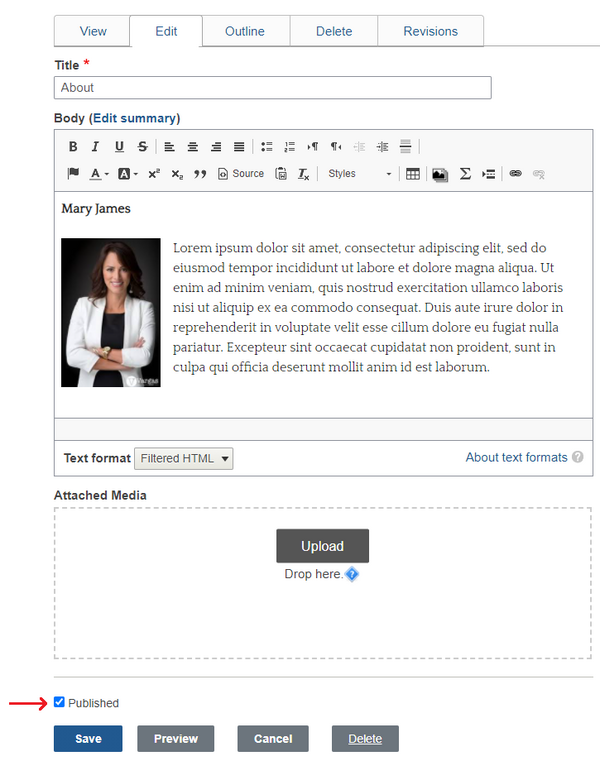The image size is (600, 761).
Task: Click the insert link icon
Action: (516, 174)
